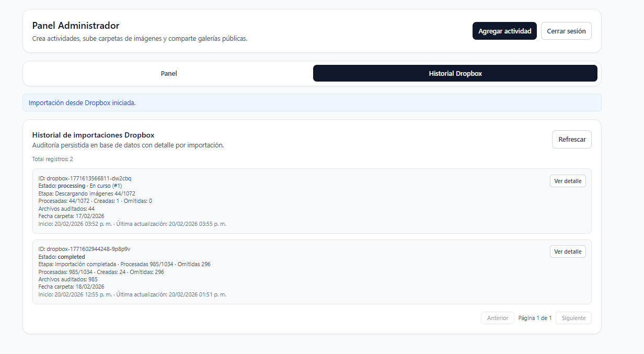Click the 'Inicio: 20/02/2026 12:55 p. m.' line
Image resolution: width=644 pixels, height=354 pixels.
(132, 294)
